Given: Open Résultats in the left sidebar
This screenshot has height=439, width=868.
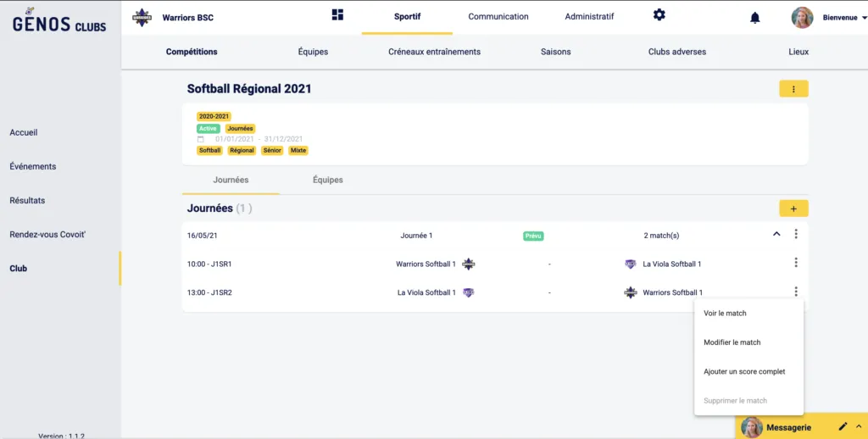Looking at the screenshot, I should (x=27, y=201).
